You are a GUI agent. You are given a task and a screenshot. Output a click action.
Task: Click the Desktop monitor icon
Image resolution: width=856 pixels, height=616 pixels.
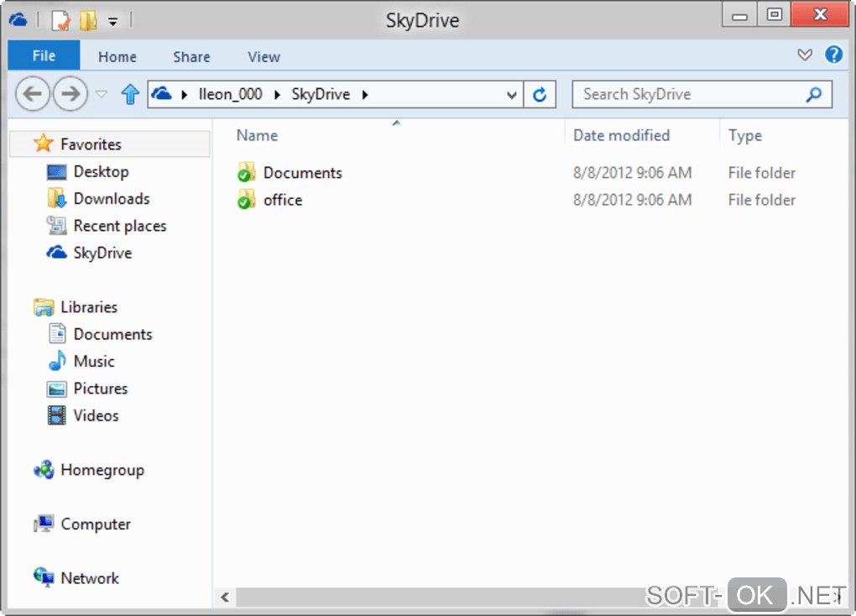tap(56, 172)
